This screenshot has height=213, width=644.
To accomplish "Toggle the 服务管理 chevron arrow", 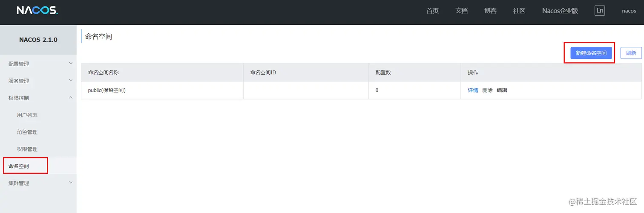I will point(71,80).
